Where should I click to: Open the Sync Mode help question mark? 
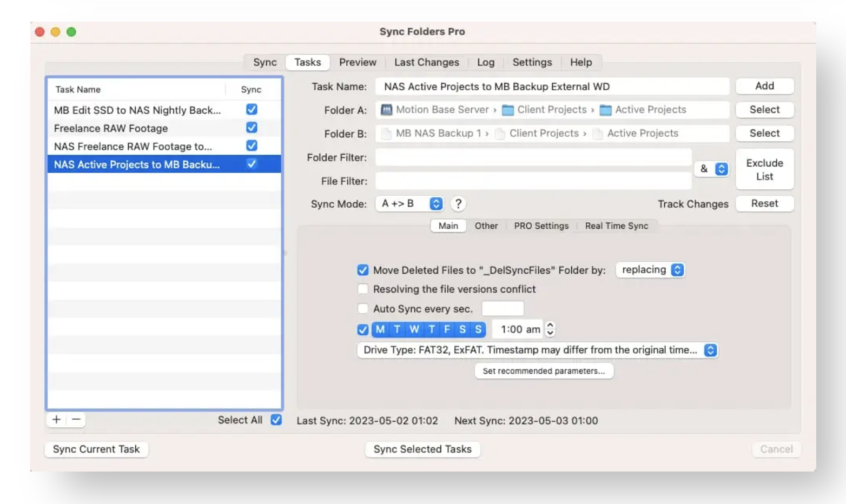pyautogui.click(x=458, y=204)
